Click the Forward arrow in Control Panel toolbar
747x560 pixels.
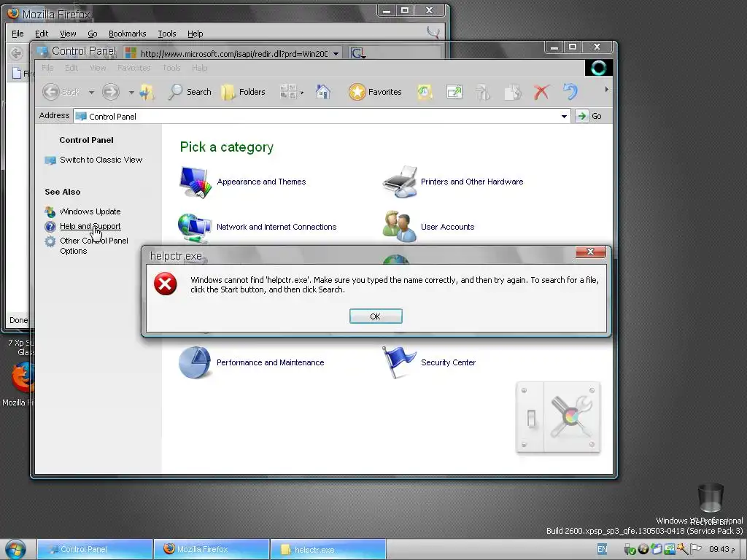[x=111, y=92]
